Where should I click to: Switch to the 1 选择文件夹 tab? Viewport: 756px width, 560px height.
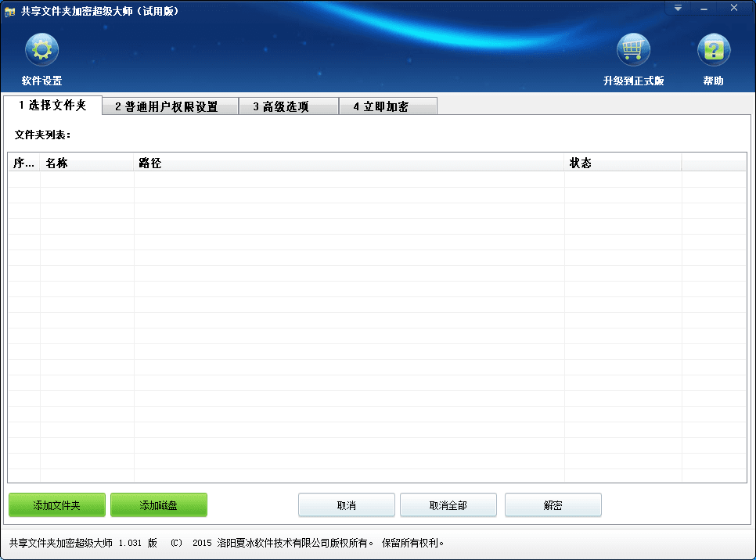(x=52, y=106)
